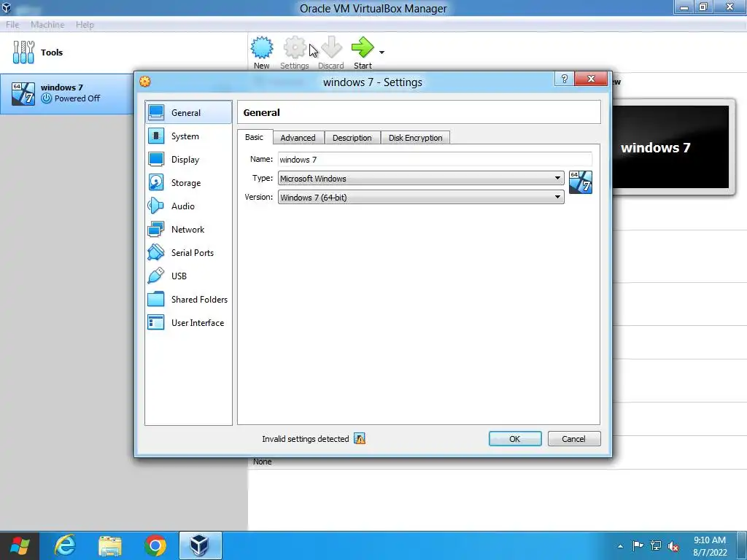The height and width of the screenshot is (560, 747).
Task: Click the Settings gear toolbar icon
Action: coord(295,47)
